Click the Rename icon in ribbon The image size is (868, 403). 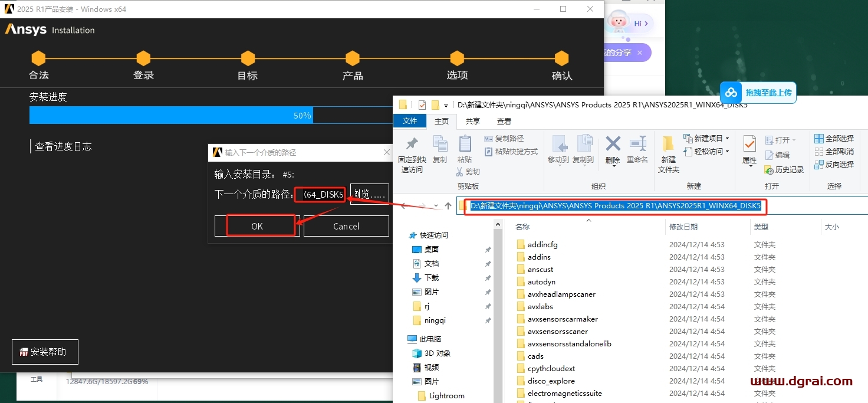pos(637,145)
